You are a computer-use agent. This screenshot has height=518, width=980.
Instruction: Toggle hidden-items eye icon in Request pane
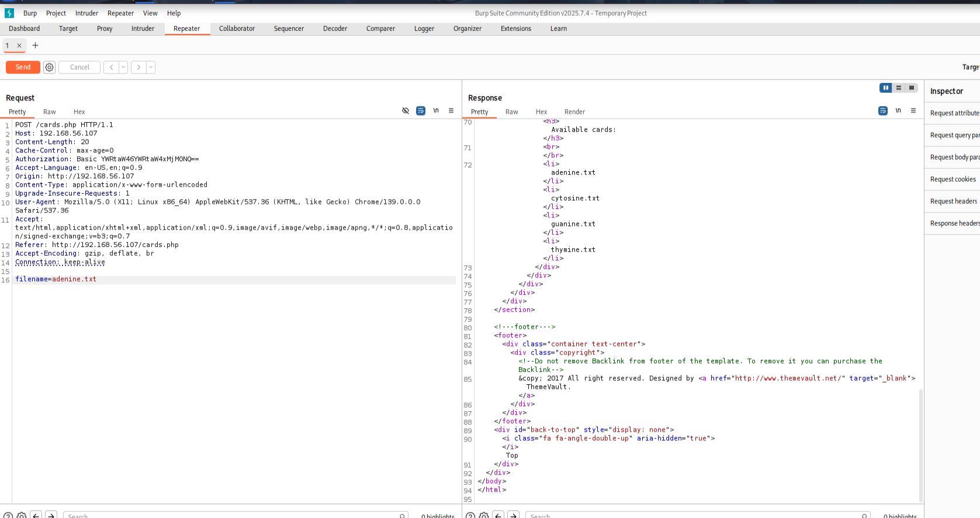tap(406, 110)
